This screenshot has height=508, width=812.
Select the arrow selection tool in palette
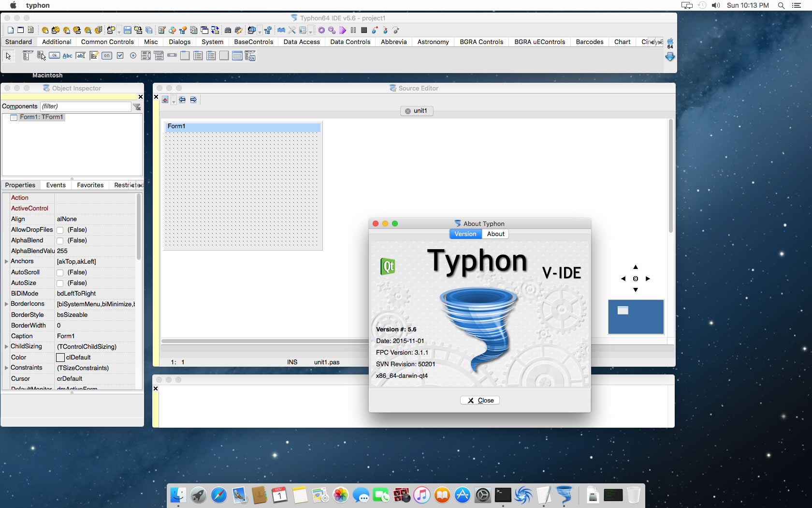tap(8, 56)
